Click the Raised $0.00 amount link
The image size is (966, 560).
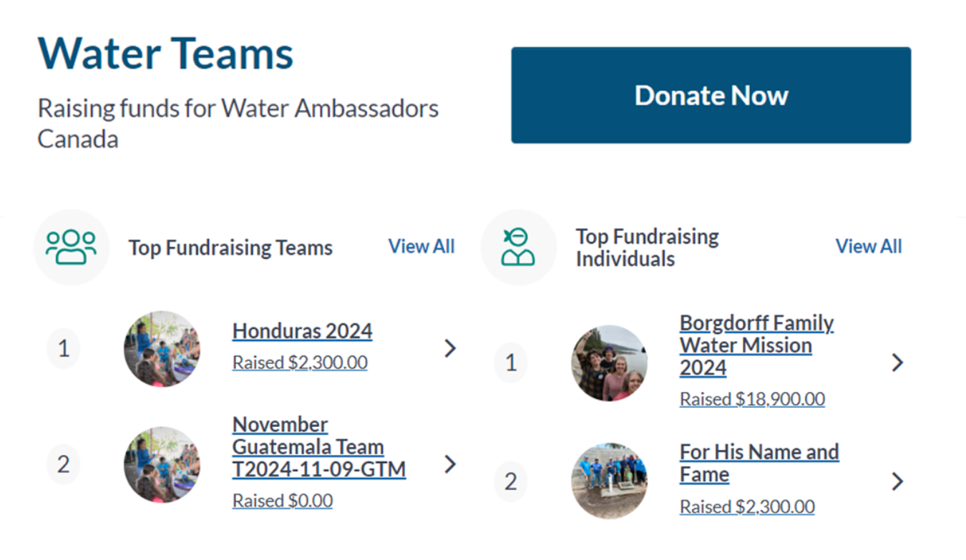point(282,501)
